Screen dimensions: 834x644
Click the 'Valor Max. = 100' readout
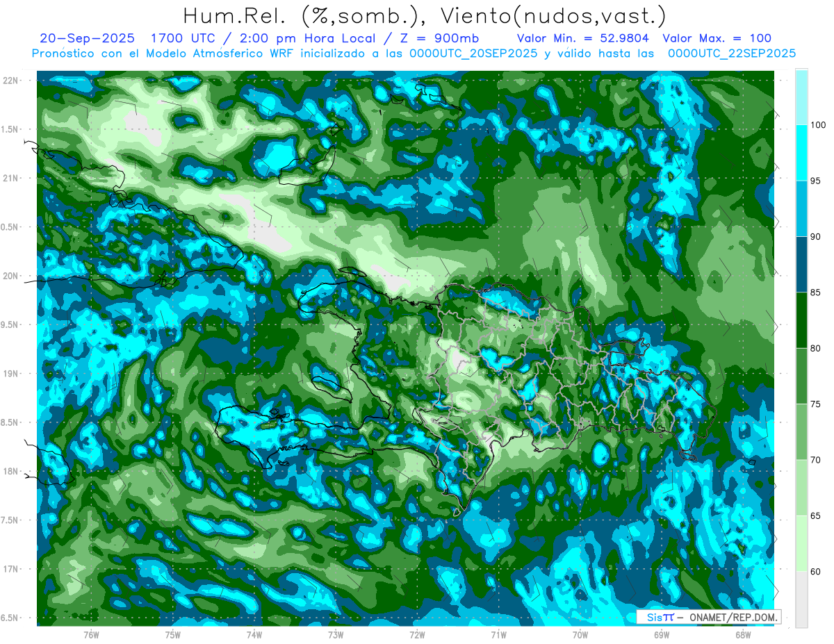click(x=717, y=38)
